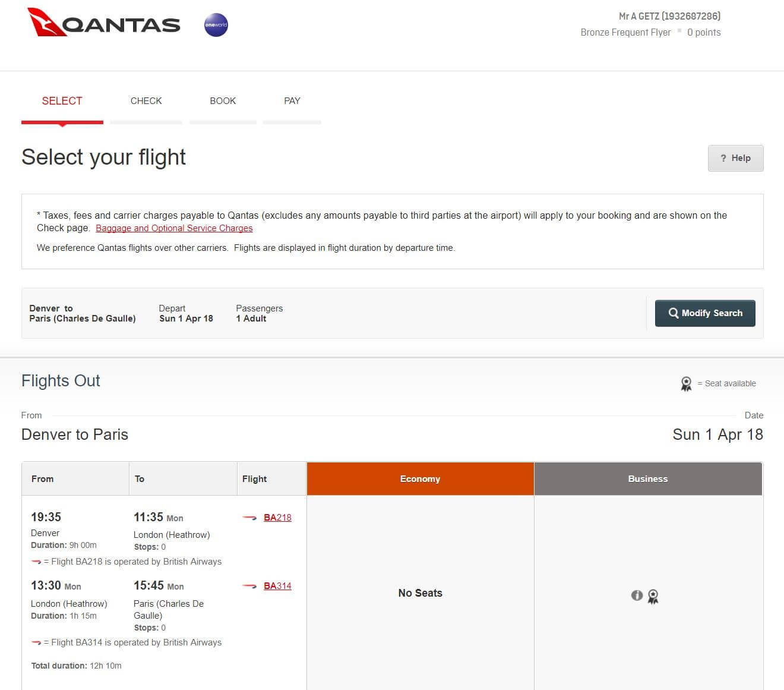784x690 pixels.
Task: Click the No Seats Economy cell
Action: coord(420,593)
